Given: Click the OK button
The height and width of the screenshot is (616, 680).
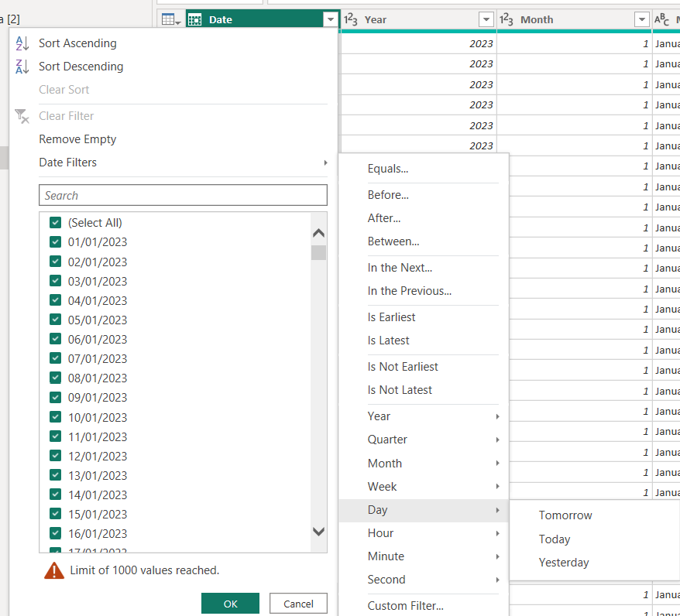Looking at the screenshot, I should point(230,604).
